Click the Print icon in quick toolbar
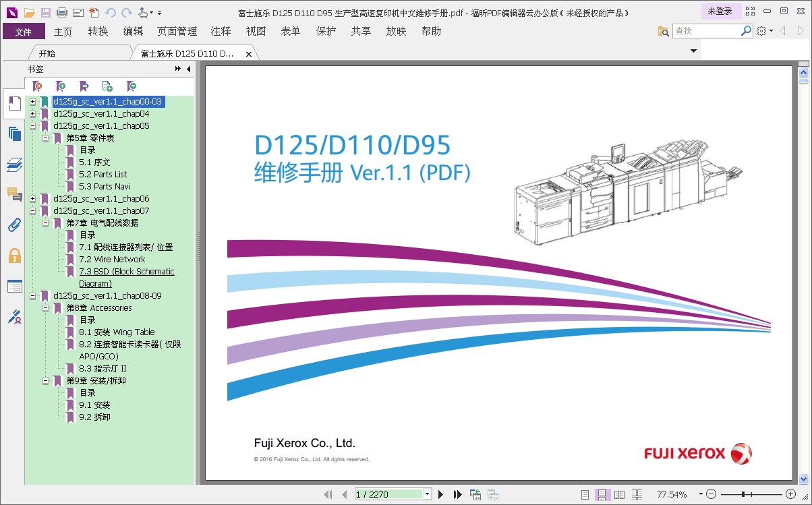Screen dimensions: 812x505 [x=62, y=12]
